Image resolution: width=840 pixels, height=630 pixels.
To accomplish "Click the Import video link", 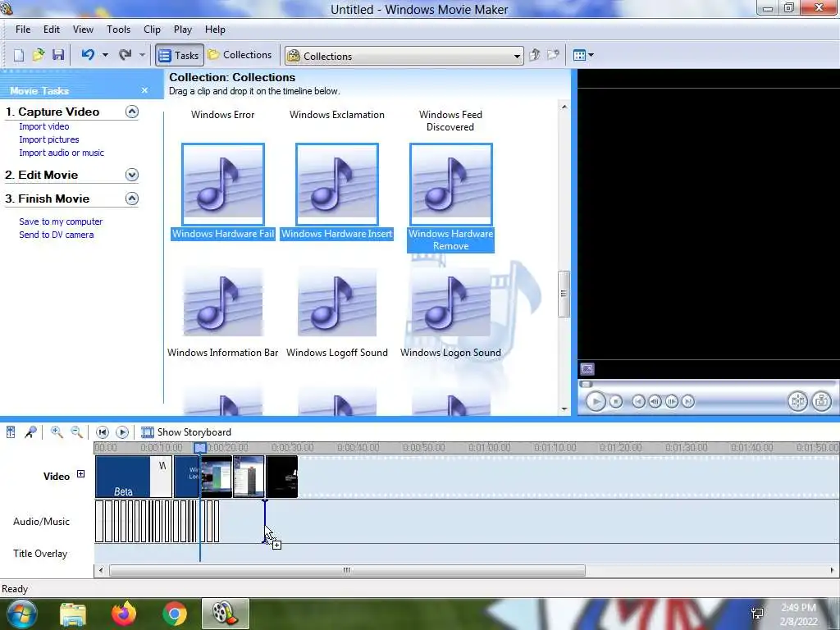I will pyautogui.click(x=44, y=126).
